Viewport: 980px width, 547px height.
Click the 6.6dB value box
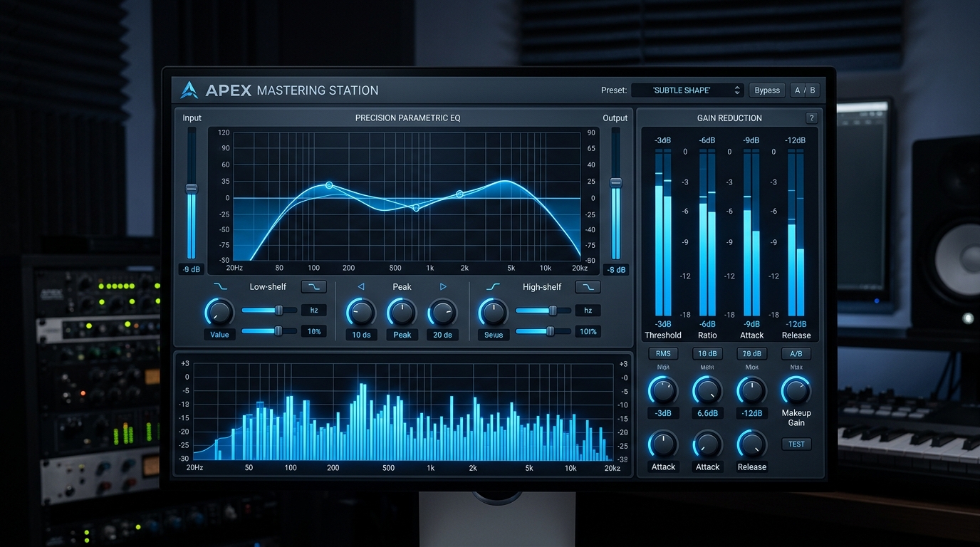707,413
